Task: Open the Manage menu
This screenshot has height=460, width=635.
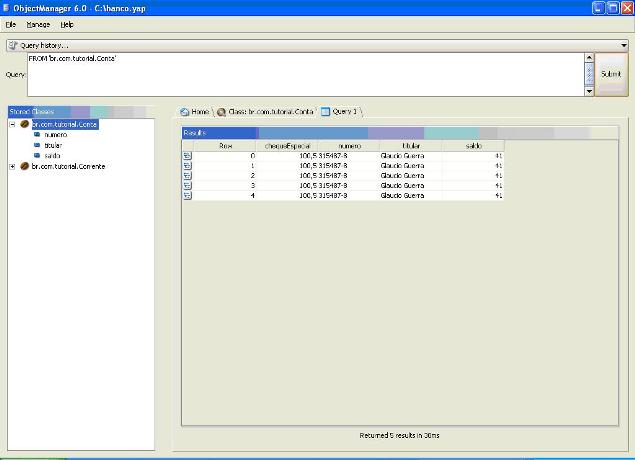Action: (x=38, y=23)
